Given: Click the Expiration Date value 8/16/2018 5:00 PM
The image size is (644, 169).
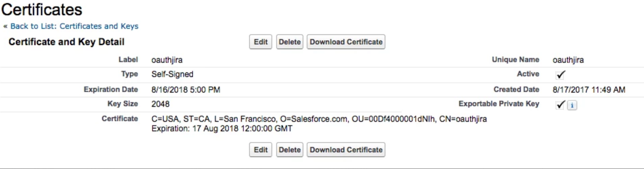Looking at the screenshot, I should tap(186, 90).
